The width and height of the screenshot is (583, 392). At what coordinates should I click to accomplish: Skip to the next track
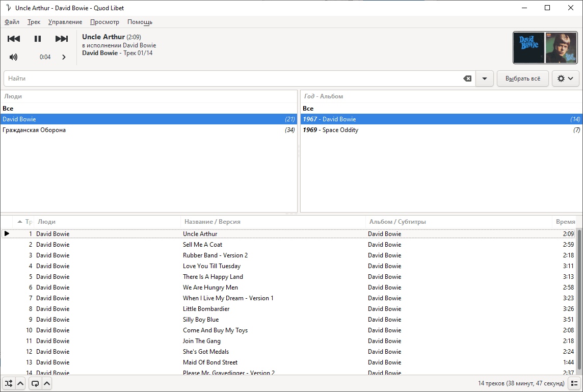[x=62, y=39]
